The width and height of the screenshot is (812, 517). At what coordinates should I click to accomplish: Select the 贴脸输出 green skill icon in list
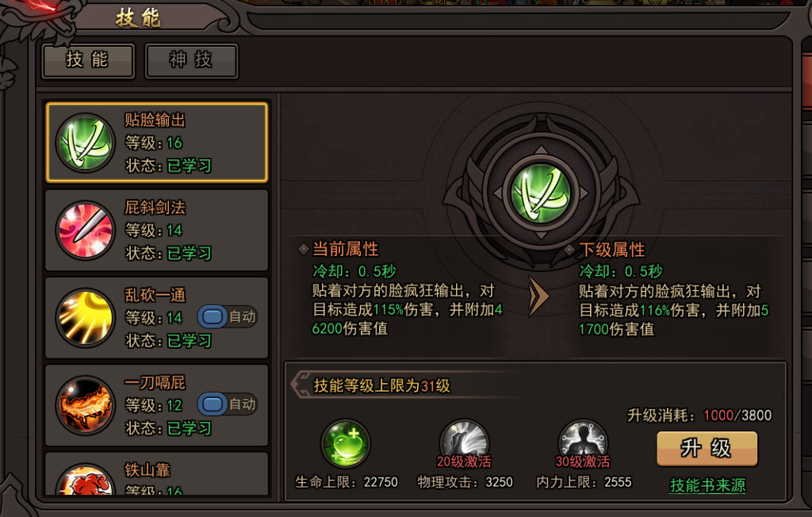[x=86, y=143]
